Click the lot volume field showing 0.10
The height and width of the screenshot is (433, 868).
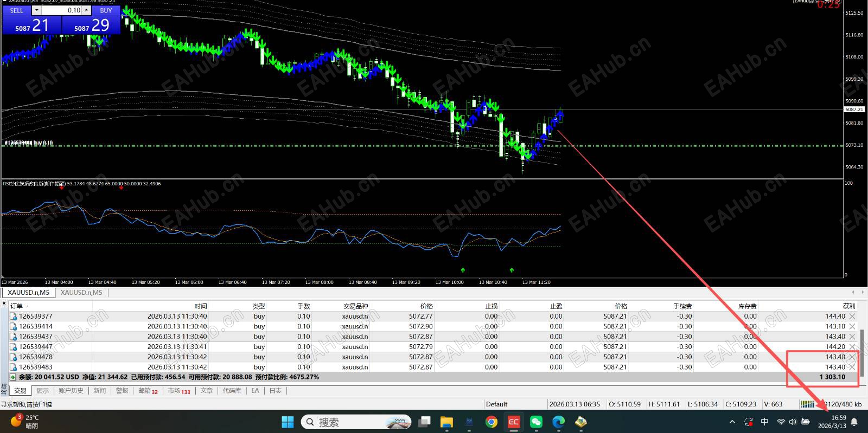point(62,10)
